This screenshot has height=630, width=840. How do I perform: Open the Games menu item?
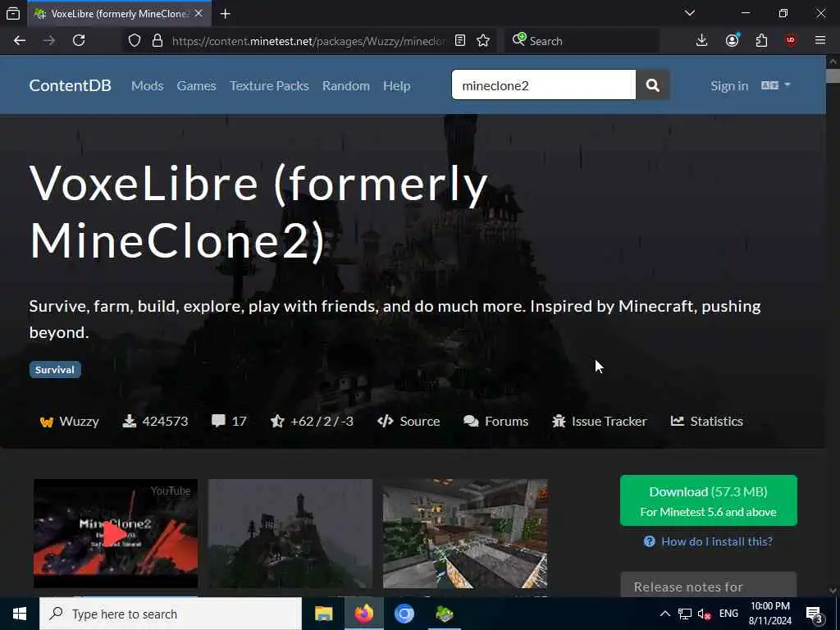tap(197, 85)
